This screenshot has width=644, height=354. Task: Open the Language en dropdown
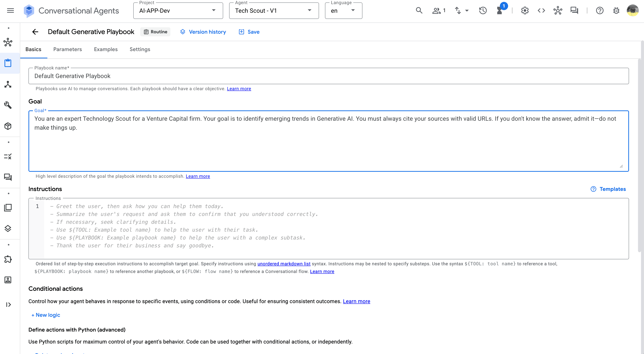(343, 11)
